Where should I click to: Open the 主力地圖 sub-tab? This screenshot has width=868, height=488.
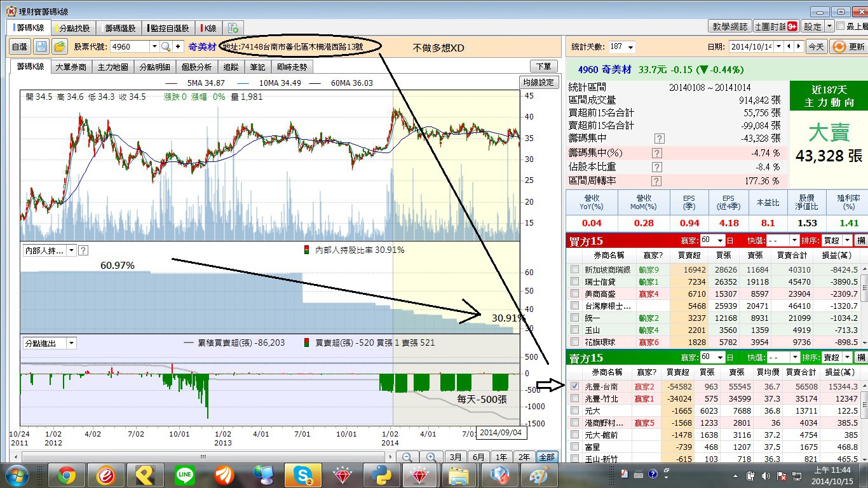click(112, 67)
